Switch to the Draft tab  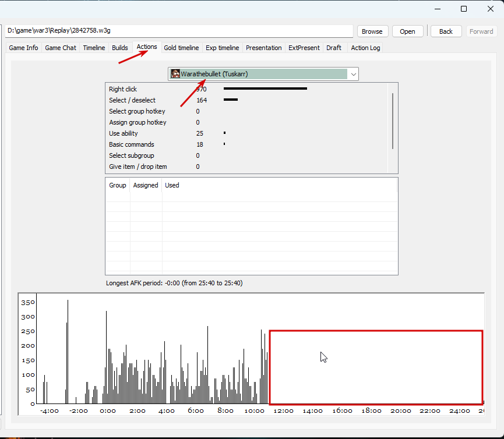pos(334,48)
